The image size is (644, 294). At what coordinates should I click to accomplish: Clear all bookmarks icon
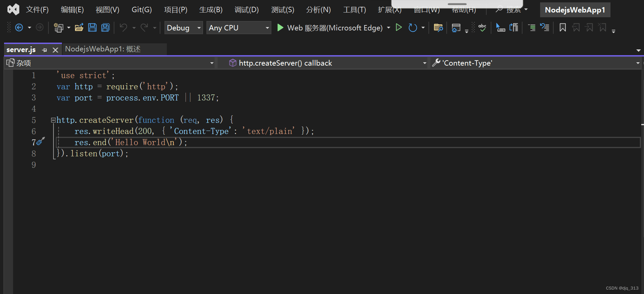pos(602,28)
